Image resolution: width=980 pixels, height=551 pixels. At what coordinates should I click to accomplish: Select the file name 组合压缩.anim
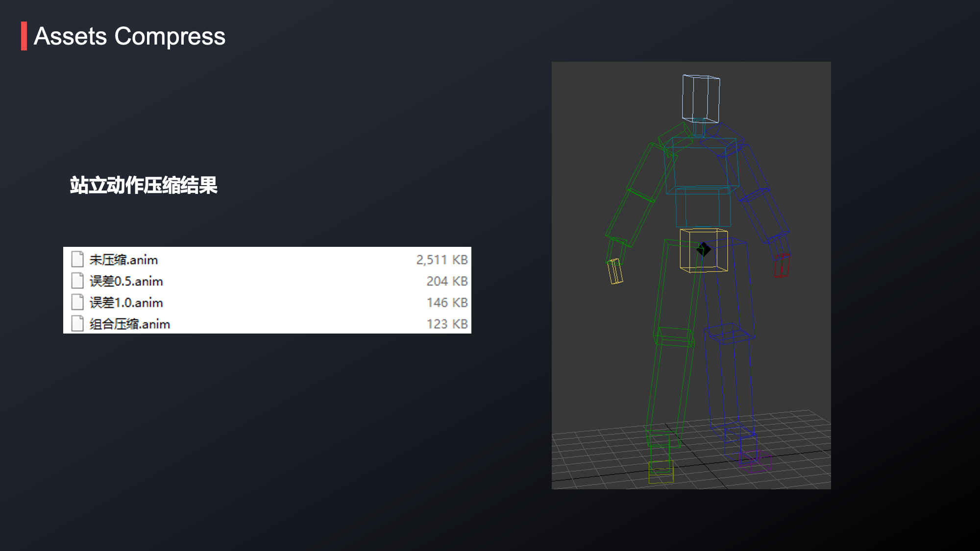click(x=130, y=324)
